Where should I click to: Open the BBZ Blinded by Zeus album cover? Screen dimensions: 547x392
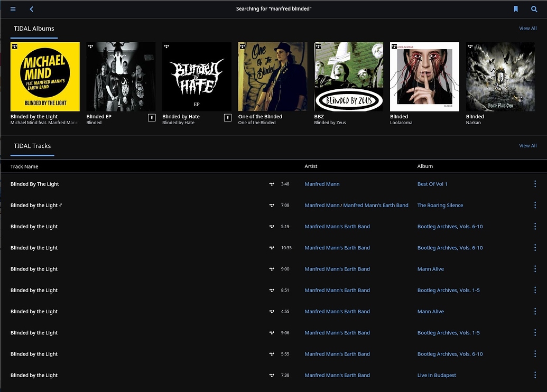coord(348,77)
